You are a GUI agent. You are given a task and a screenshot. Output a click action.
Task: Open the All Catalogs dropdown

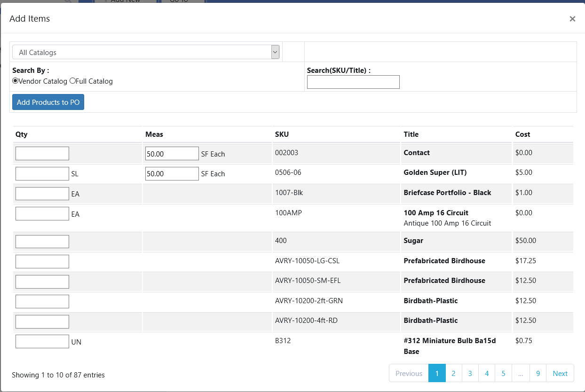tap(146, 52)
